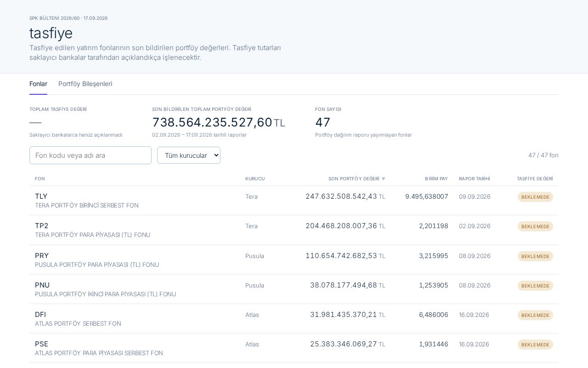The height and width of the screenshot is (368, 588).
Task: Click the Fon Sayısı count 47
Action: click(x=323, y=122)
